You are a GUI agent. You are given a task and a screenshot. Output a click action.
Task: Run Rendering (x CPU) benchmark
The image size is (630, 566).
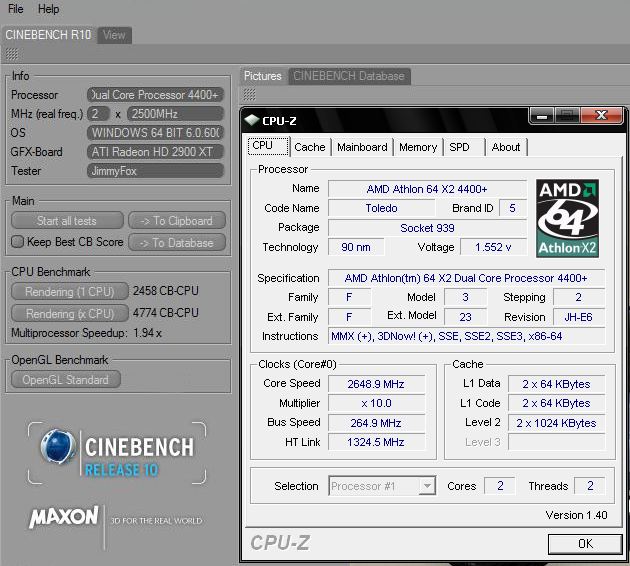(x=70, y=313)
